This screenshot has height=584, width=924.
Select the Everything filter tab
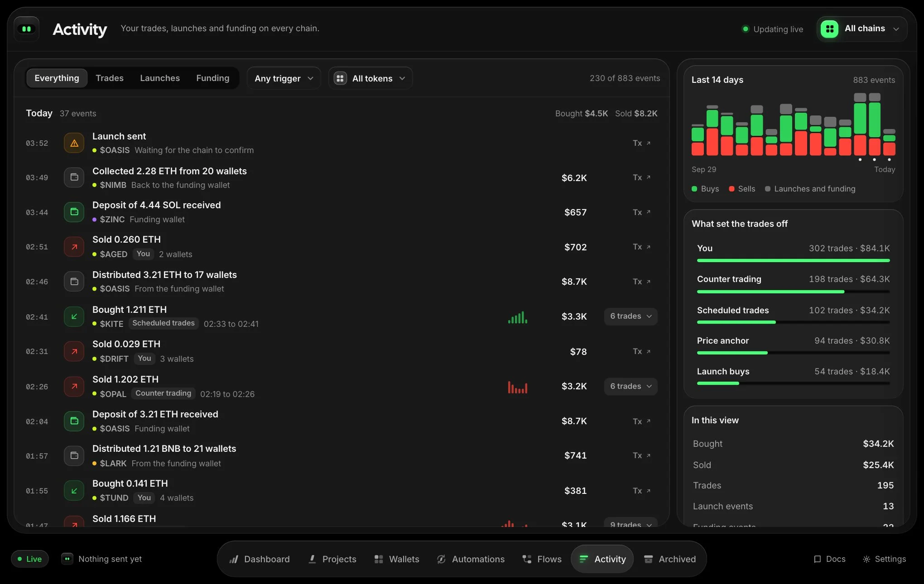(x=57, y=78)
